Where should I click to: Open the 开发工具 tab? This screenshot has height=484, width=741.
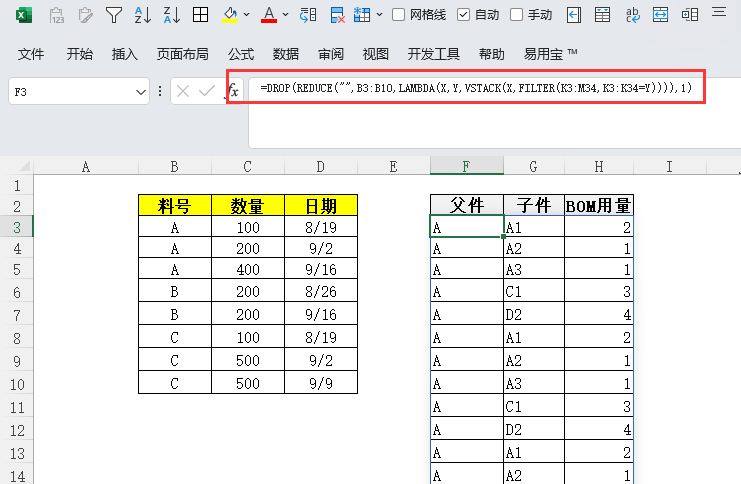(433, 54)
